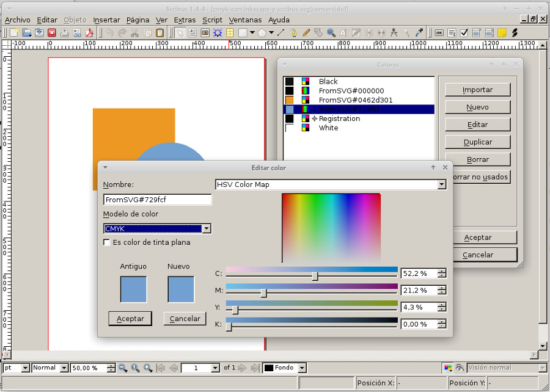Viewport: 550px width, 392px height.
Task: Open the Extras menu
Action: [185, 20]
